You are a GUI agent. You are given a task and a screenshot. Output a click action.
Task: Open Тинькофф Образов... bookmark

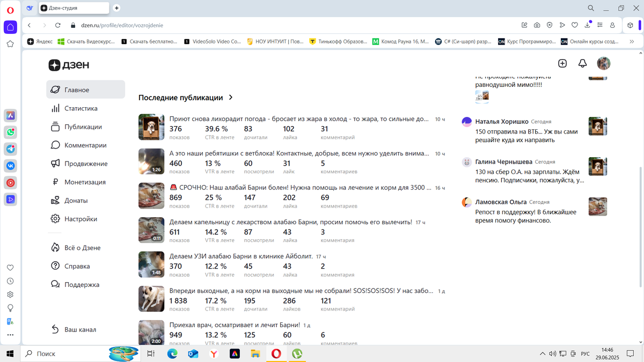pos(338,41)
